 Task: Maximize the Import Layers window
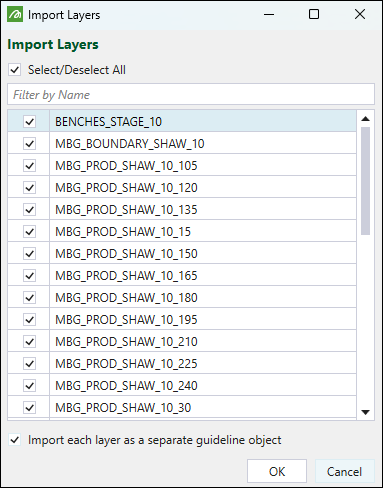tap(314, 14)
